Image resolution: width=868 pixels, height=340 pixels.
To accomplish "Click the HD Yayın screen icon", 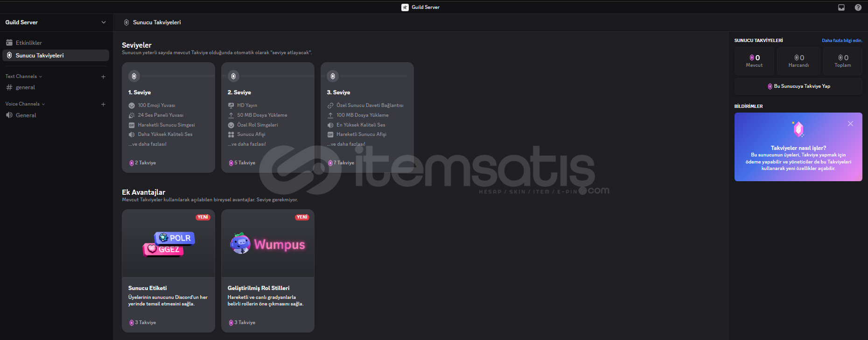I will click(x=231, y=106).
